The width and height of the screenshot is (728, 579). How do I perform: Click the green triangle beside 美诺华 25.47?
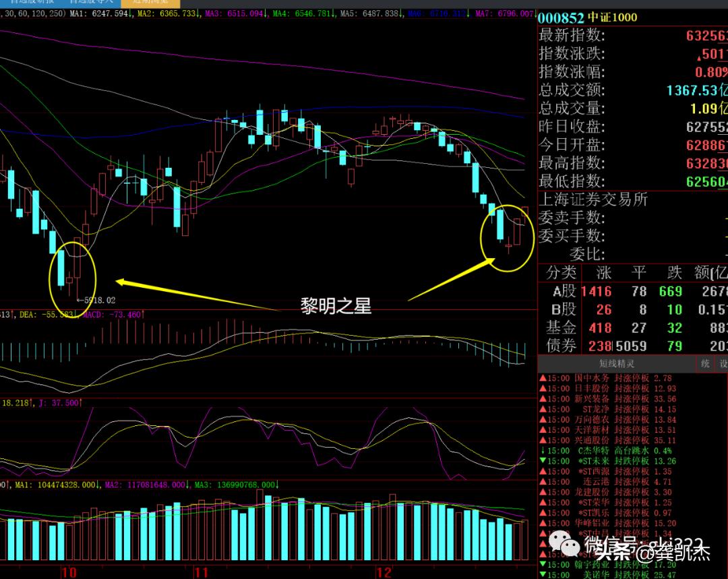tap(542, 575)
